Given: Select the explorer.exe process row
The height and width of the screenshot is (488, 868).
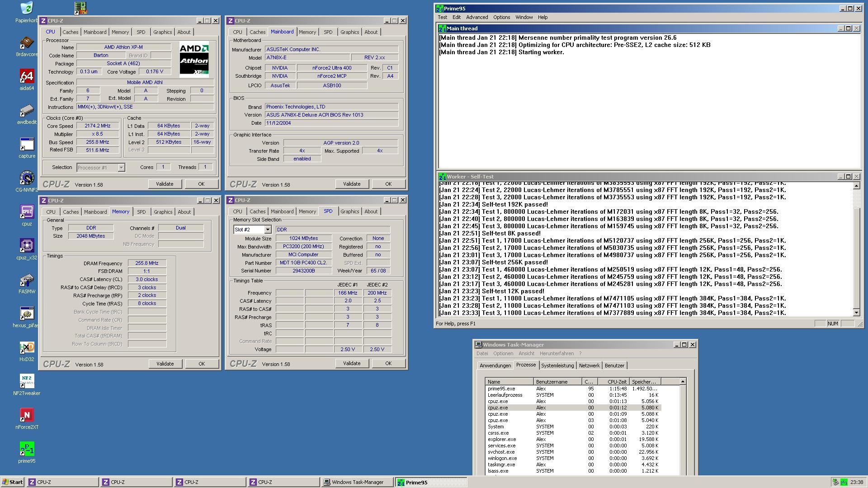Looking at the screenshot, I should click(x=573, y=439).
